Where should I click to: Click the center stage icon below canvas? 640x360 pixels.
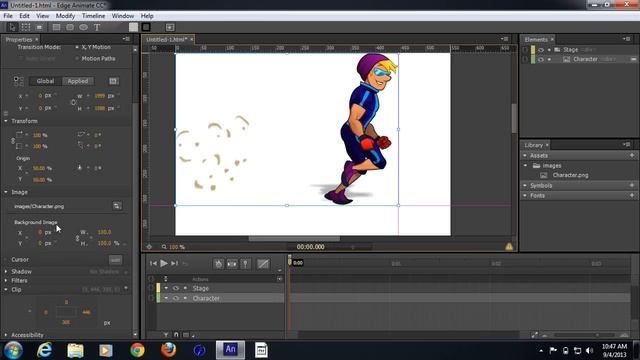149,247
